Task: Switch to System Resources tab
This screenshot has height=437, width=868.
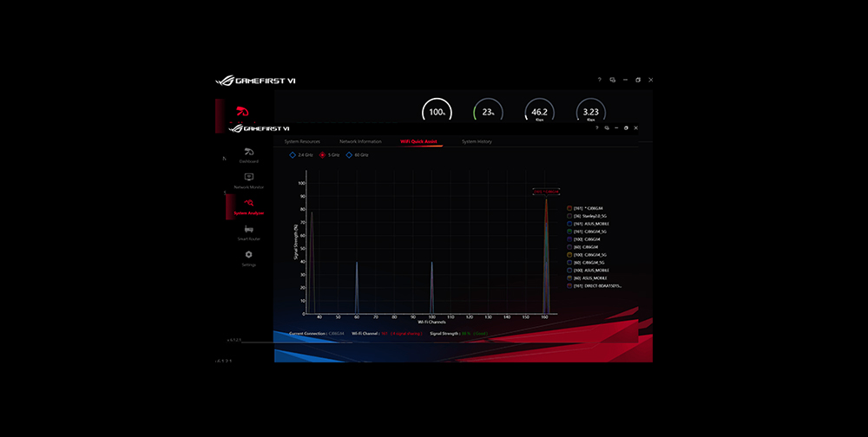Action: (302, 141)
